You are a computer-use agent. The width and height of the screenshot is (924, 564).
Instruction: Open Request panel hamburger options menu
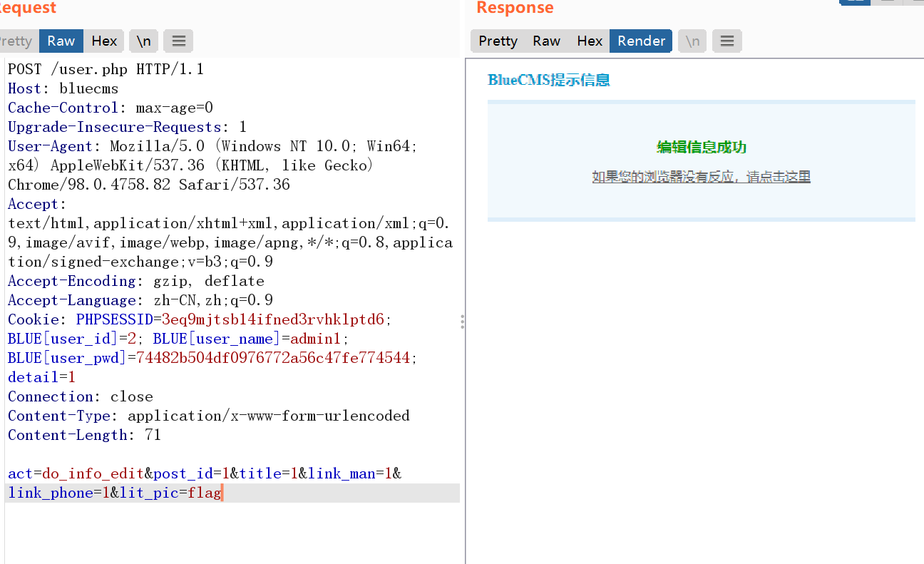[x=178, y=41]
